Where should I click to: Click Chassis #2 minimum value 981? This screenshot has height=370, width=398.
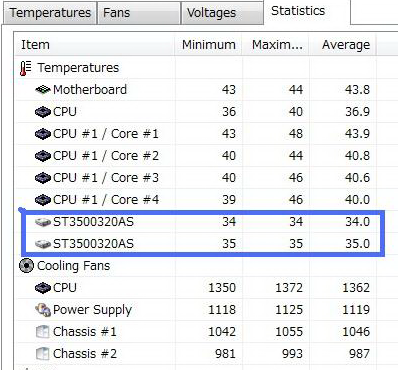tap(225, 354)
